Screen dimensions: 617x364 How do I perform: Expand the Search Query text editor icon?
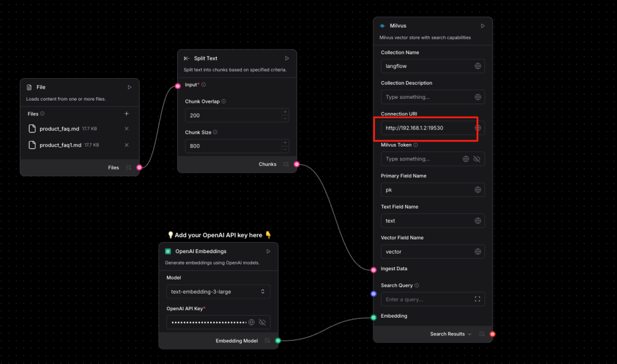[x=477, y=299]
